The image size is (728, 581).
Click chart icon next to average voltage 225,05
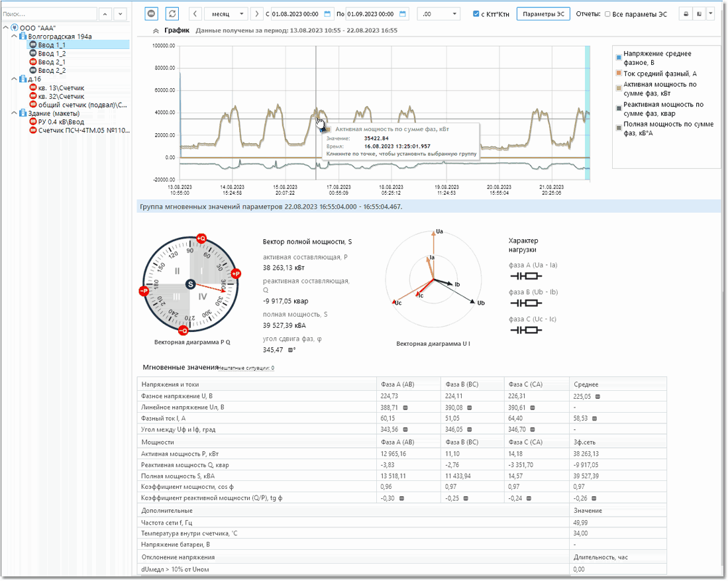pos(598,397)
